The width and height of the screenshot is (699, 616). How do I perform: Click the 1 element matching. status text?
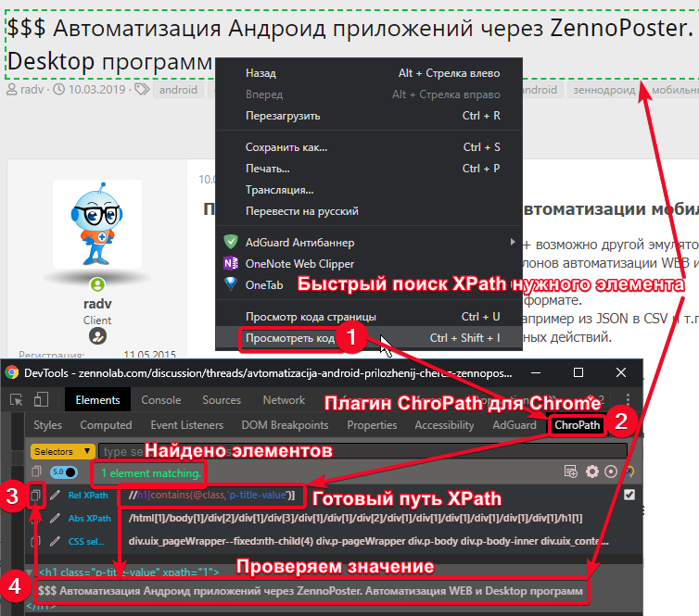(x=151, y=473)
